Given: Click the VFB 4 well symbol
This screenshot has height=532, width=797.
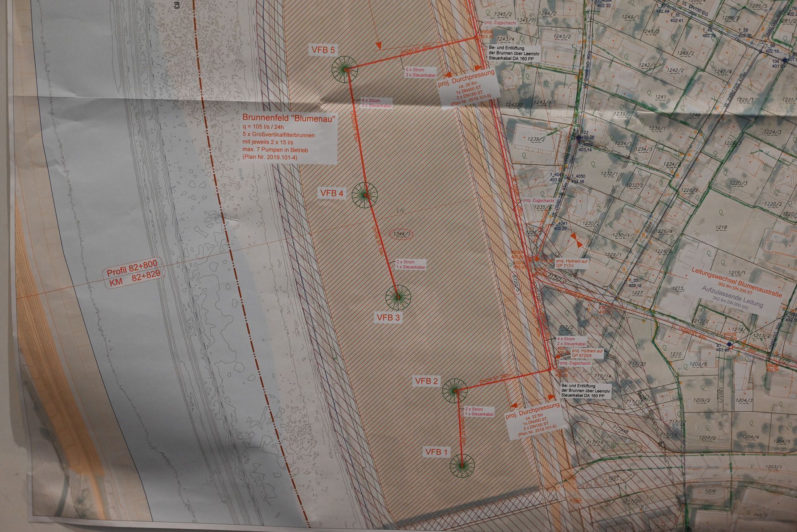Looking at the screenshot, I should 365,194.
